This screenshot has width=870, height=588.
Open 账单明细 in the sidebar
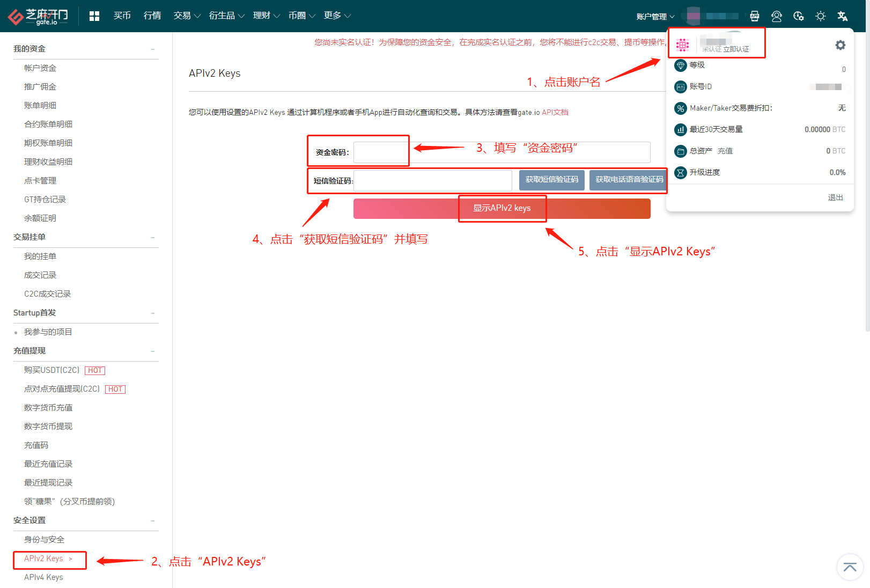[x=40, y=106]
